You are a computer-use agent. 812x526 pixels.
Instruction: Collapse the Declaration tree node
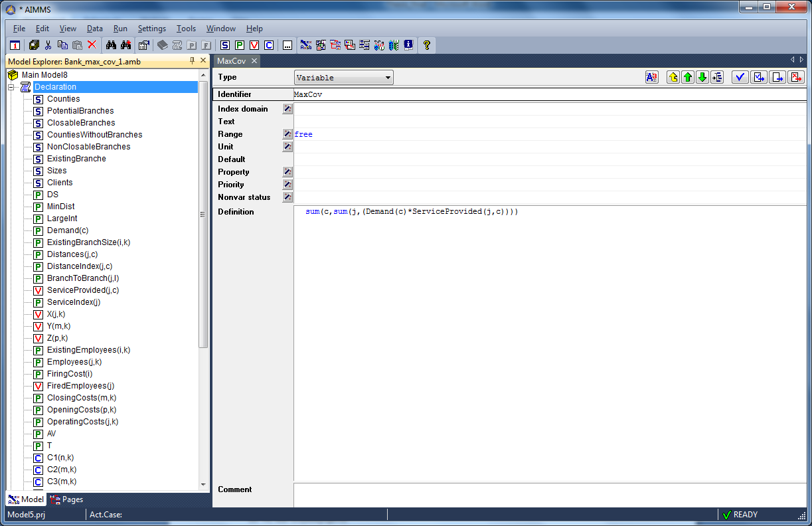point(11,87)
